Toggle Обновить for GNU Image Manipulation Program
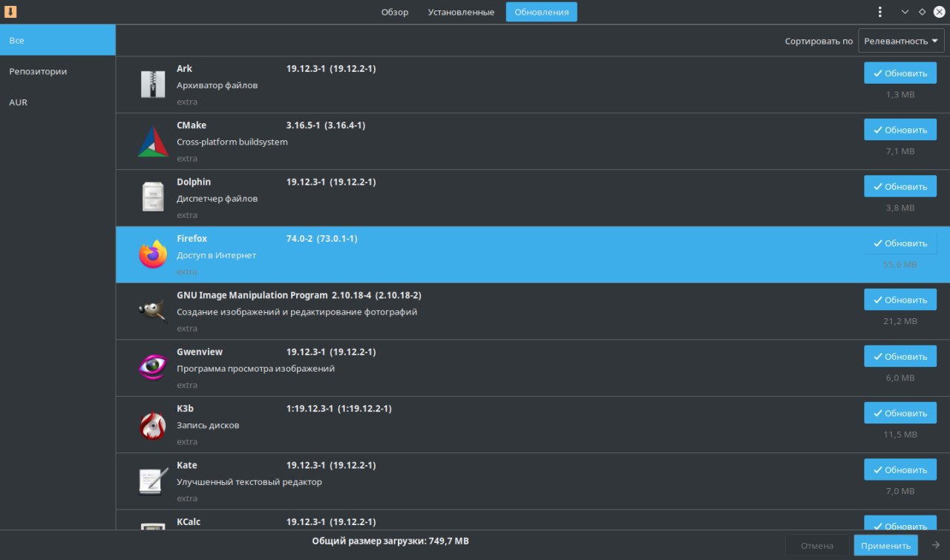 (900, 300)
